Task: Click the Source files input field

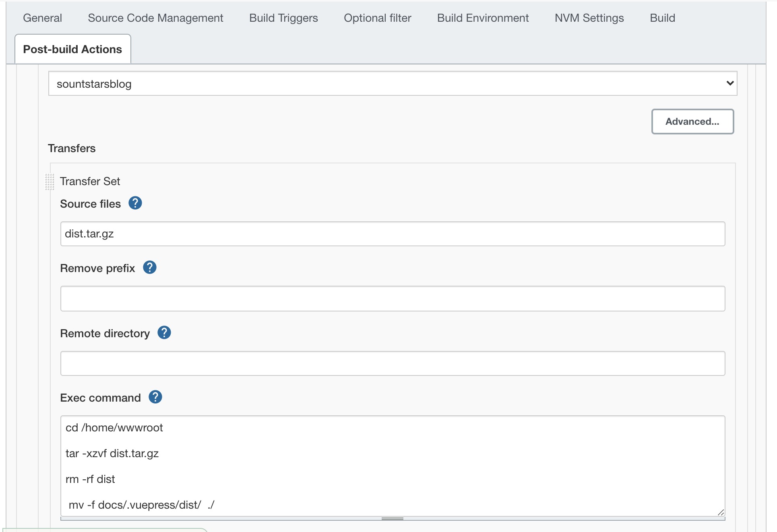Action: 393,234
